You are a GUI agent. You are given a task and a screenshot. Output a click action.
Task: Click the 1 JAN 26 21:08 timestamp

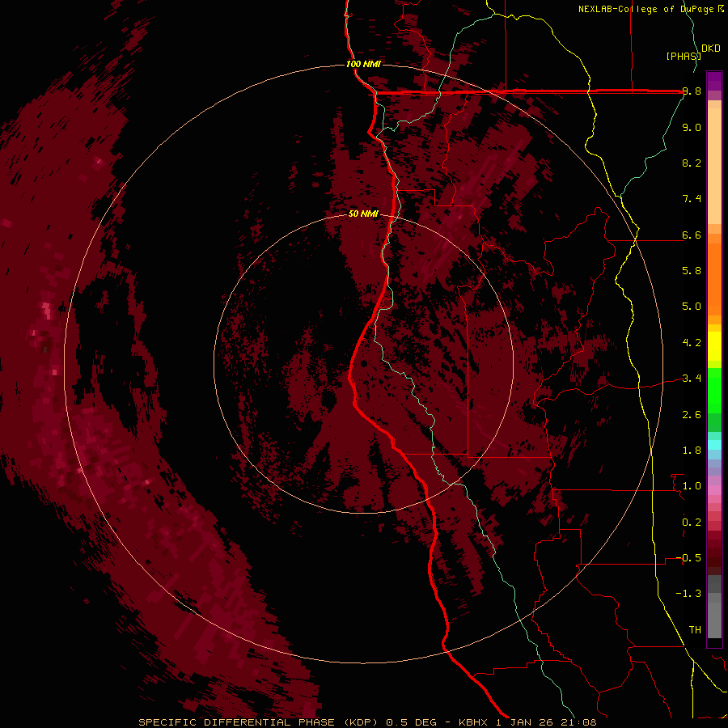coord(547,722)
